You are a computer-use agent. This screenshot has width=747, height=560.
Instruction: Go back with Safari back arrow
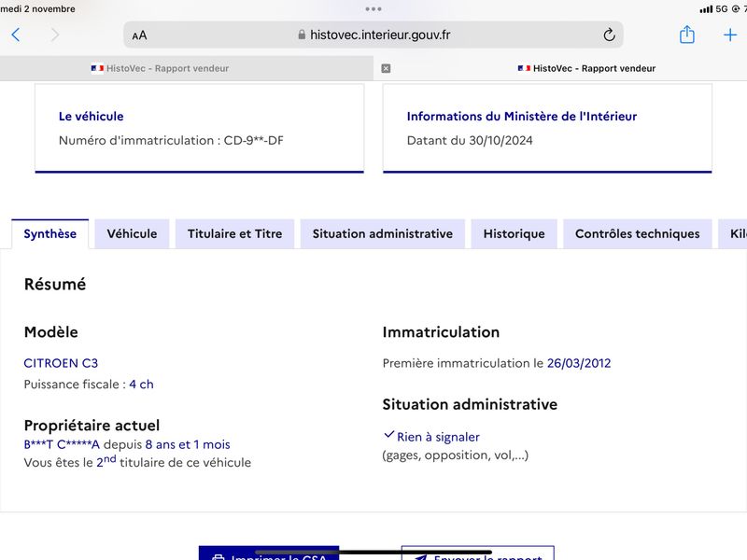(16, 35)
